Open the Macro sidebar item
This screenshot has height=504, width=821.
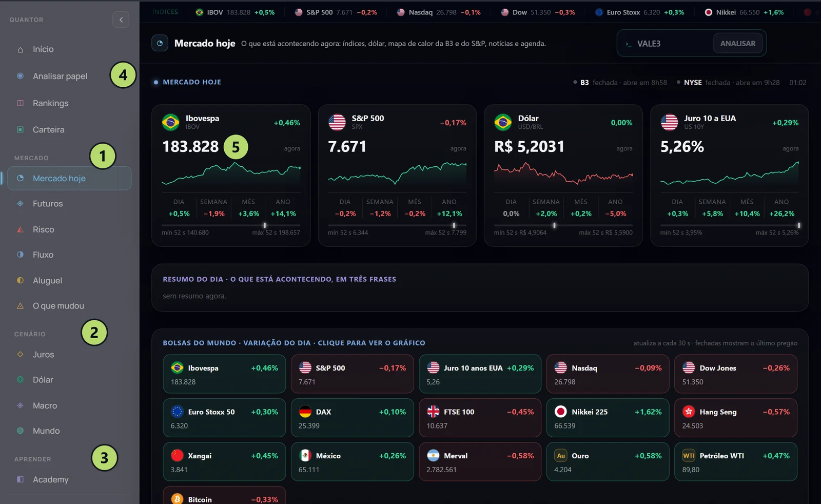click(x=69, y=405)
